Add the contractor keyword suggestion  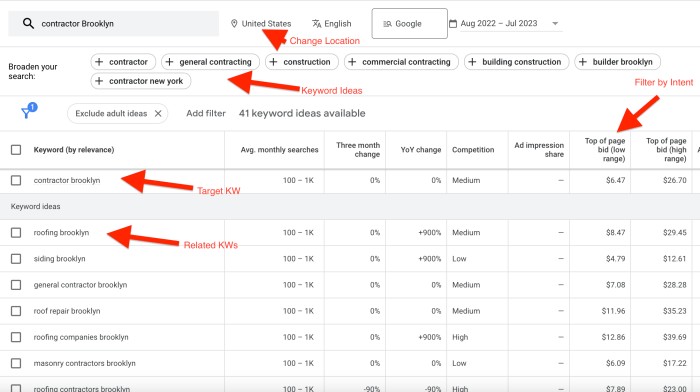(123, 62)
